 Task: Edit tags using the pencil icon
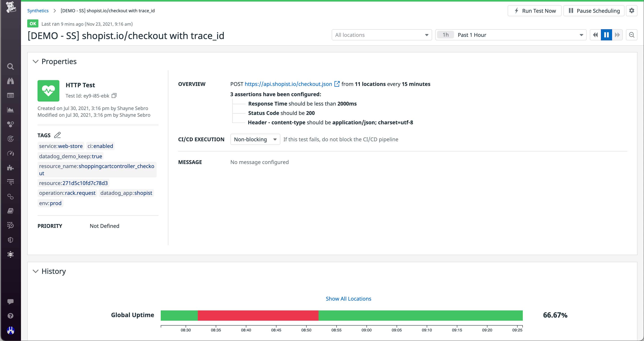58,135
